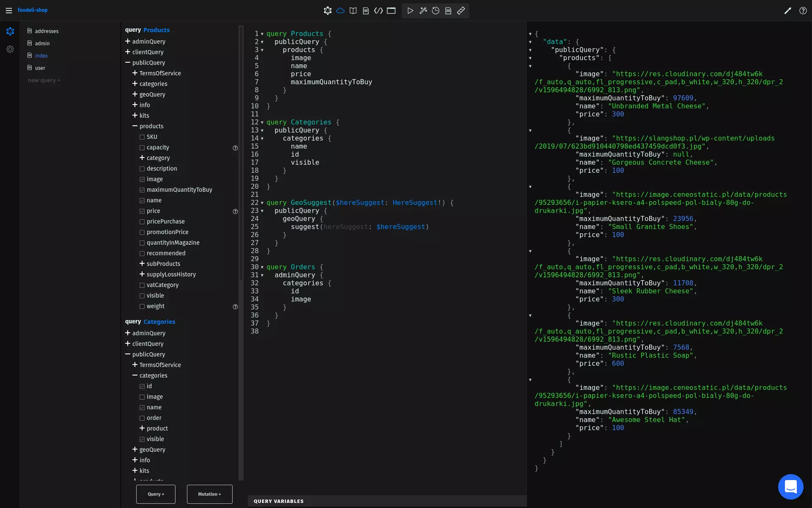Click the Products name in explorer header
The width and height of the screenshot is (812, 508).
[x=156, y=30]
